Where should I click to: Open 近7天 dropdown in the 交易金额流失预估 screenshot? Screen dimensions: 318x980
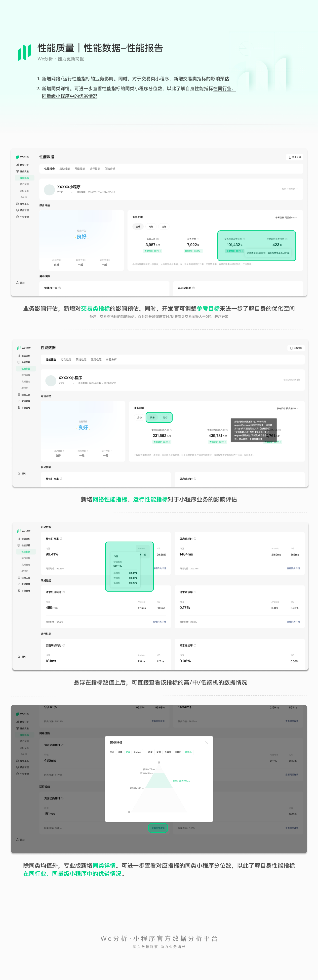pyautogui.click(x=65, y=193)
